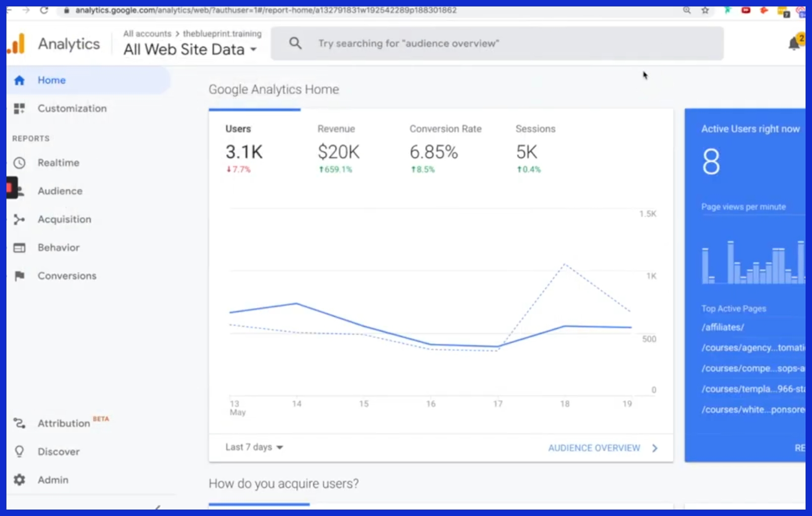Viewport: 812px width, 516px height.
Task: Click the page views per minute bar chart
Action: tap(753, 262)
